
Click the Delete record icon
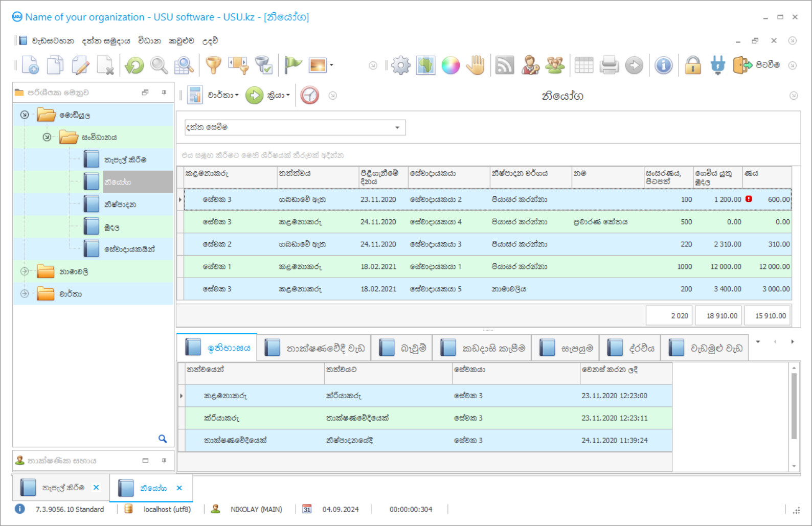click(105, 65)
